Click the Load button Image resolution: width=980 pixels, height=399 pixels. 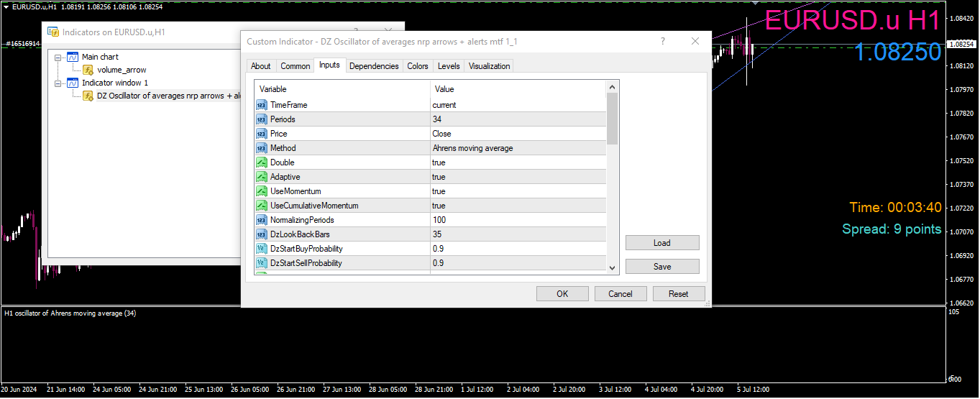point(662,243)
